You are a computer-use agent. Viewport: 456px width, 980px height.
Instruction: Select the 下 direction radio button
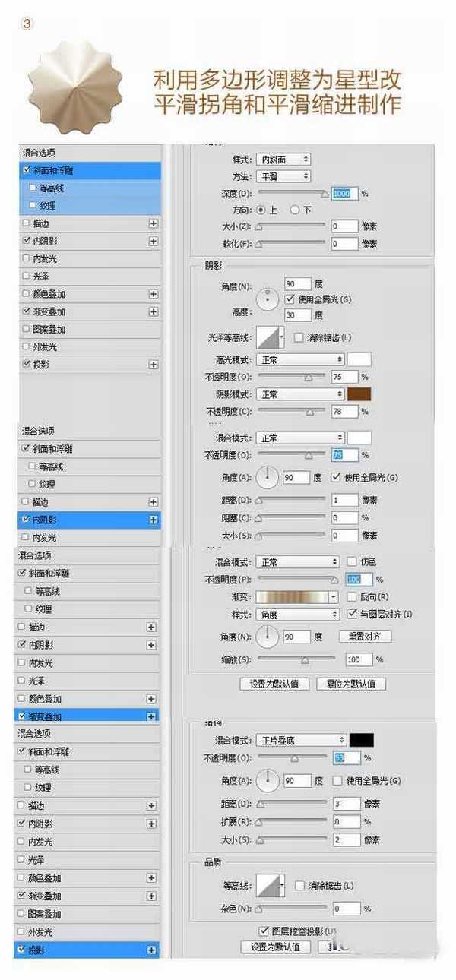click(295, 210)
